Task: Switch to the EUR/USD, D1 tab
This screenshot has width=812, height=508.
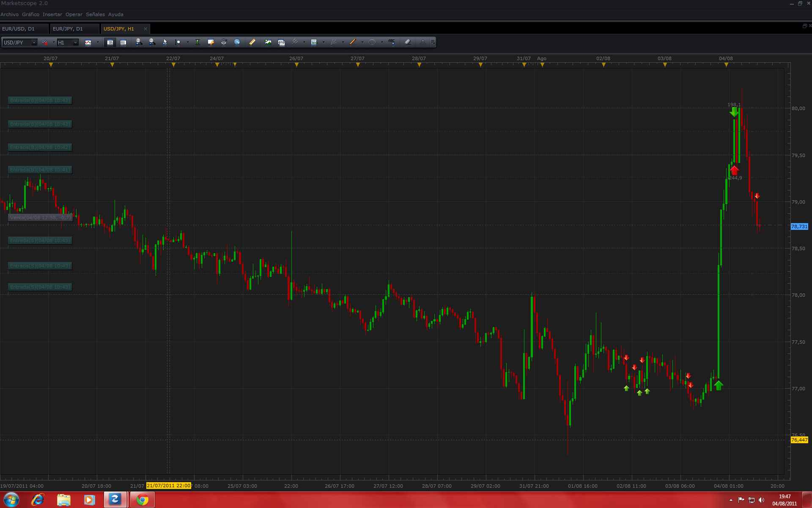Action: (19, 29)
